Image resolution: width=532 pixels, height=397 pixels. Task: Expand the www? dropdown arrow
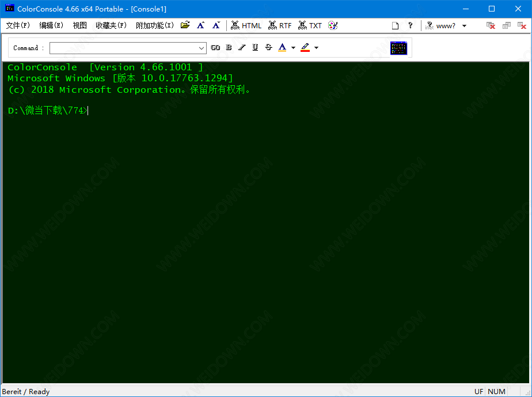[x=465, y=26]
